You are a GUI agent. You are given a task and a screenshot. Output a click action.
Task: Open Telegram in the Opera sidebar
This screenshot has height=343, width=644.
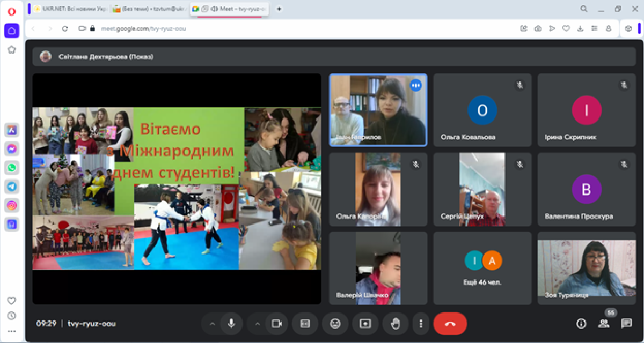pos(12,186)
